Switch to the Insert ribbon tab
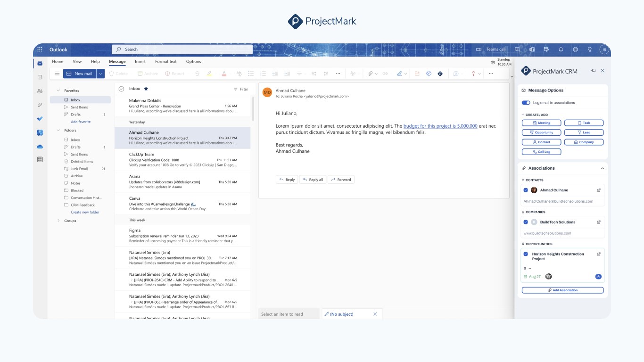This screenshot has height=362, width=644. click(140, 61)
